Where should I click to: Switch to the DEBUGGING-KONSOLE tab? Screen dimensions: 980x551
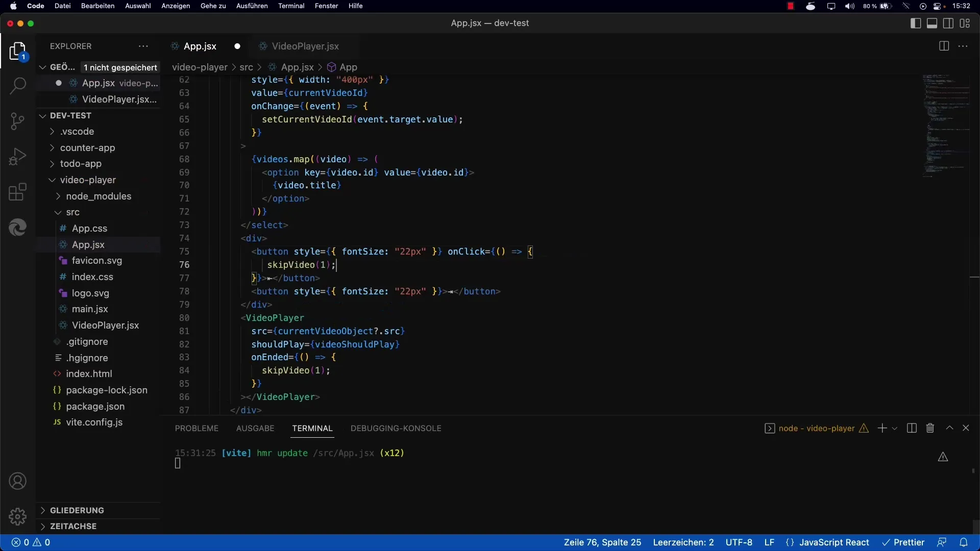click(x=396, y=428)
